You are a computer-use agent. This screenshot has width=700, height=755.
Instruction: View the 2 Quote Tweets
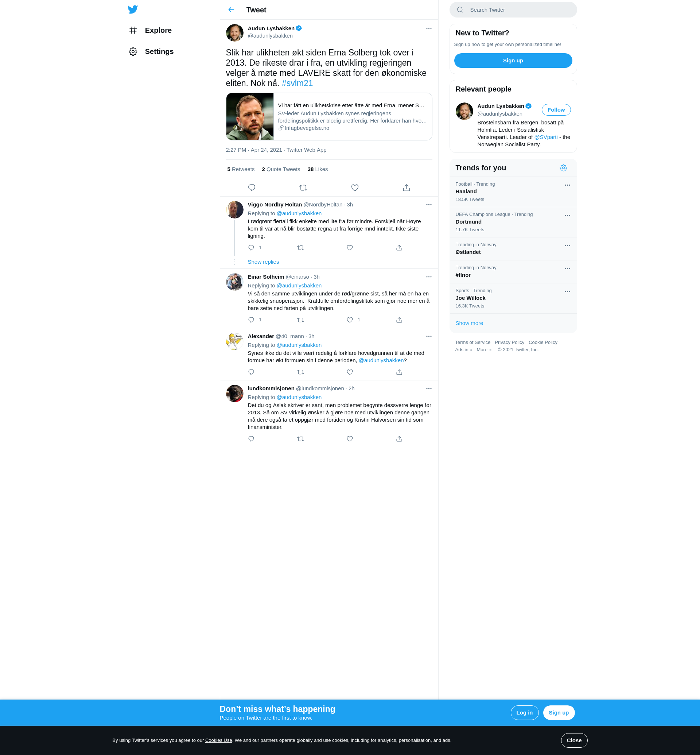click(x=281, y=170)
